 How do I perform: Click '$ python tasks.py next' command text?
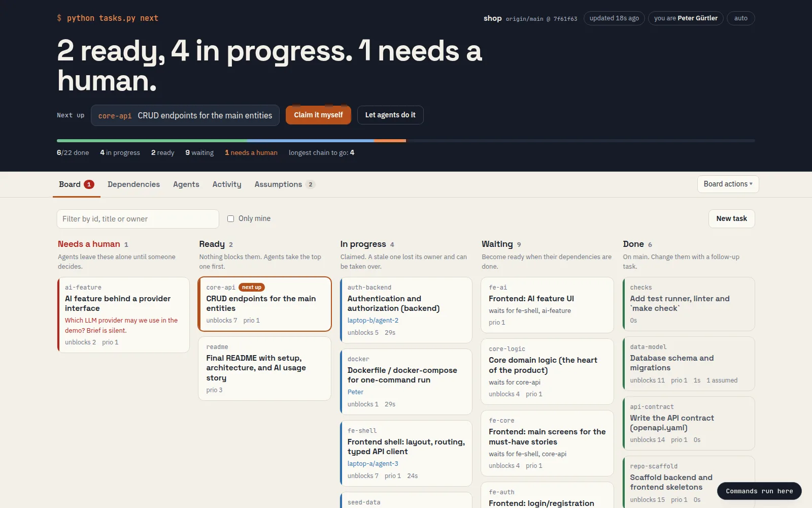[x=108, y=18]
